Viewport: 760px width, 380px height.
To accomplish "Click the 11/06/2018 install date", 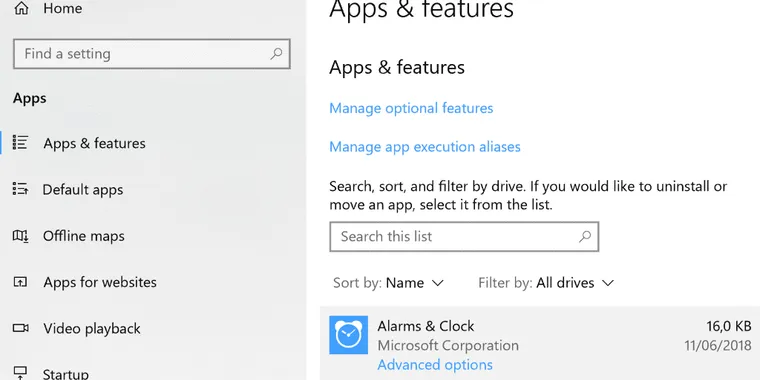I will click(x=718, y=346).
